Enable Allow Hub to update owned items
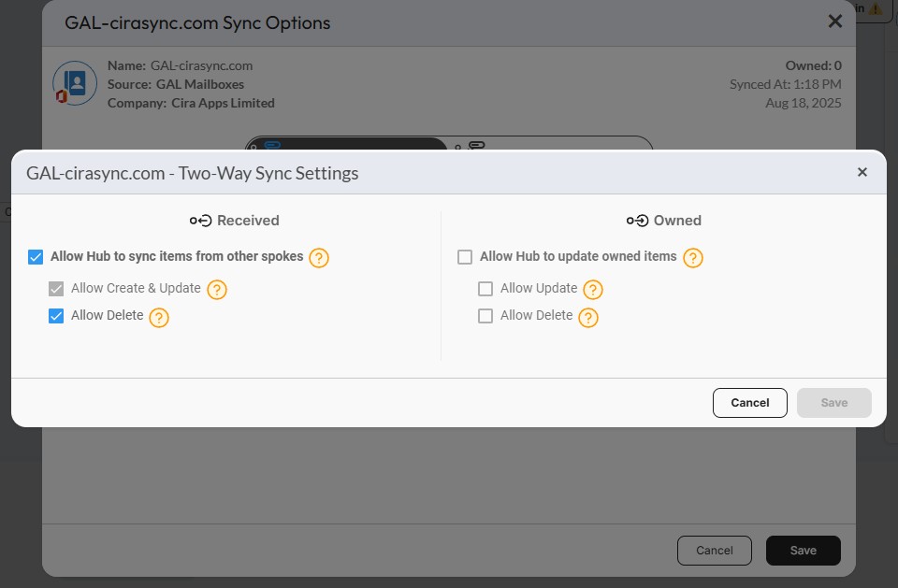898x588 pixels. pyautogui.click(x=465, y=256)
